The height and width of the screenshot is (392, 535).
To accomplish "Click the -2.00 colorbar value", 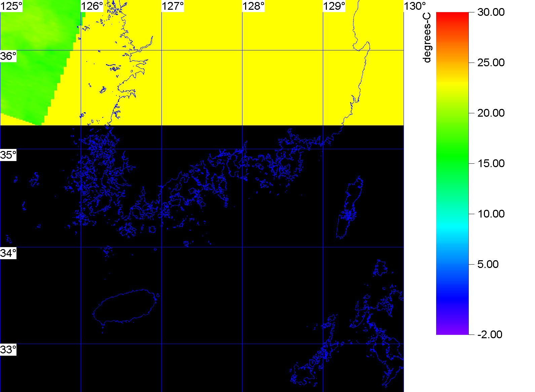I will (490, 335).
